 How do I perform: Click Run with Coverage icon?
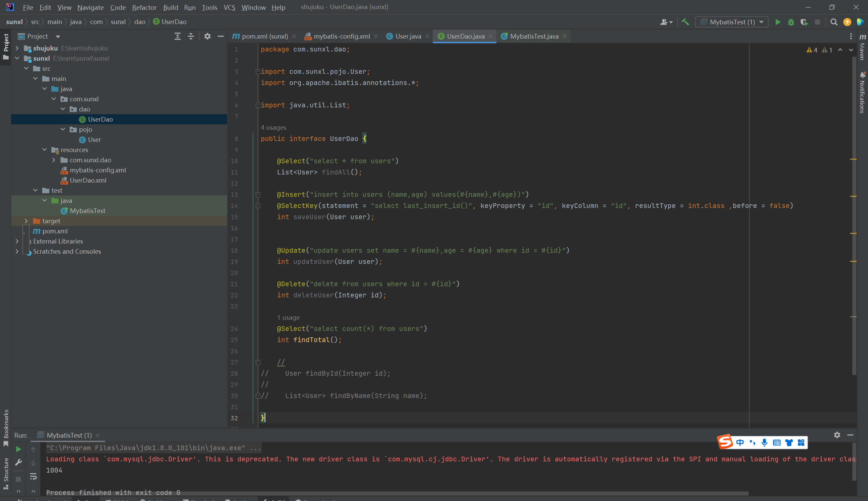[x=804, y=22]
